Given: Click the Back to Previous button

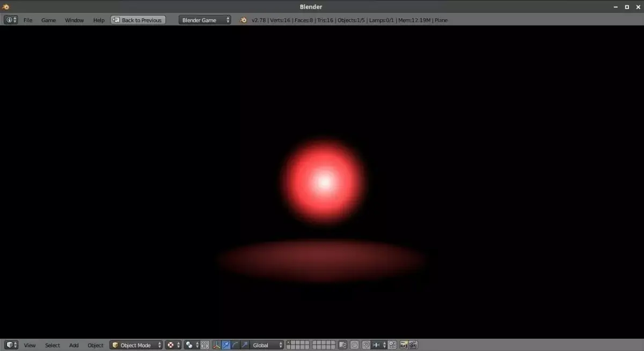Looking at the screenshot, I should (138, 20).
